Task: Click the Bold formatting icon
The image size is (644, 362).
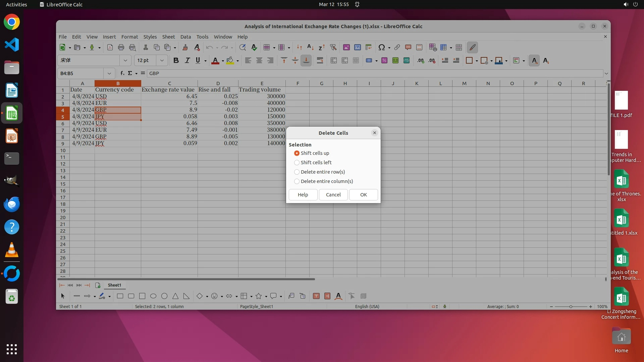Action: (x=176, y=61)
